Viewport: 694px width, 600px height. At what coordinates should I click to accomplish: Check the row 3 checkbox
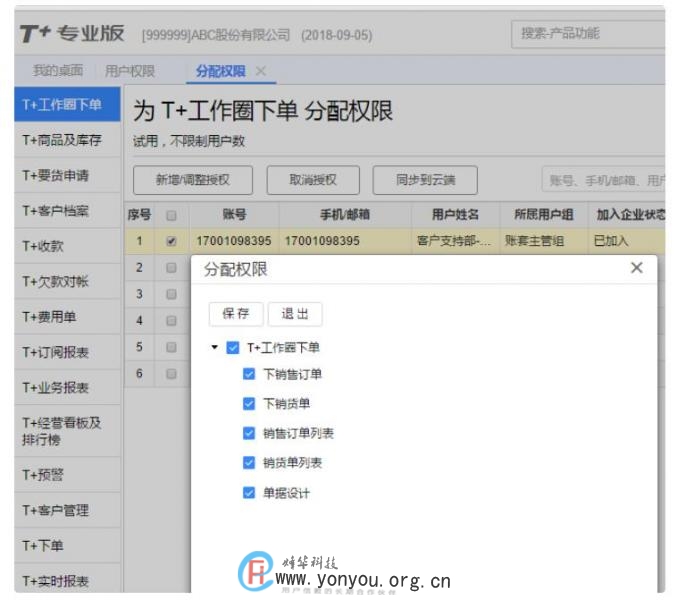click(x=171, y=294)
